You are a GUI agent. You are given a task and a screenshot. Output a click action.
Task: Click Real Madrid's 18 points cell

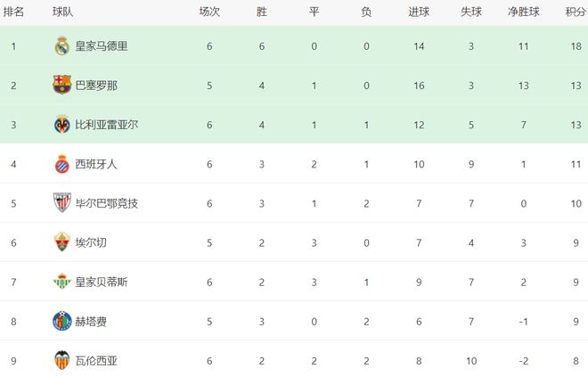(575, 45)
